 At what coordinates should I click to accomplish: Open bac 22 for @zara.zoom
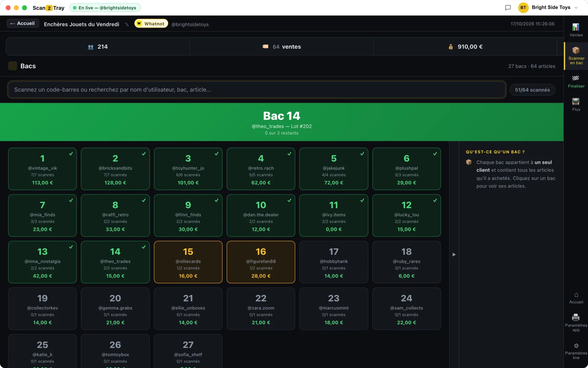[x=261, y=309]
